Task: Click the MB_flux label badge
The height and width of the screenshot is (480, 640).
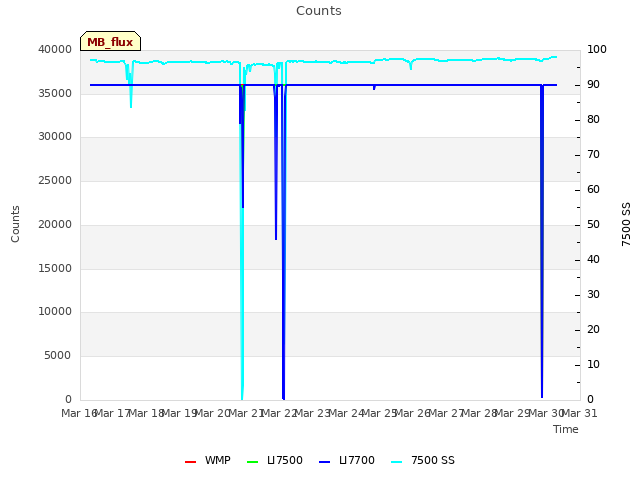Action: click(110, 41)
